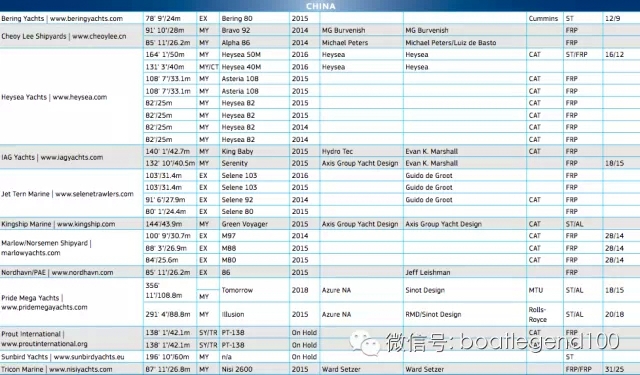Select the Heysea Yachts builder cell

[71, 97]
